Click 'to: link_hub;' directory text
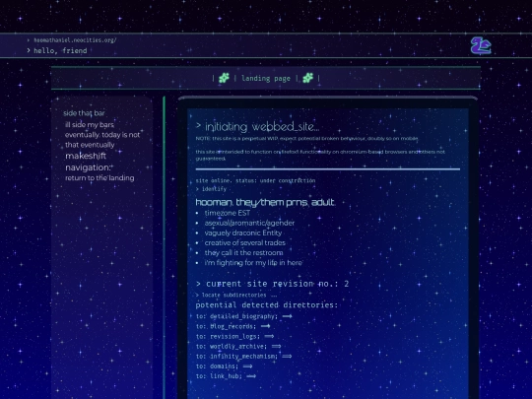 (219, 376)
